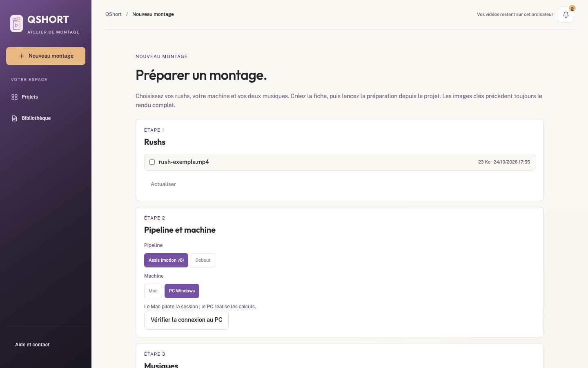Image resolution: width=588 pixels, height=368 pixels.
Task: Click the Nouveau montage breadcrumb item
Action: click(153, 14)
